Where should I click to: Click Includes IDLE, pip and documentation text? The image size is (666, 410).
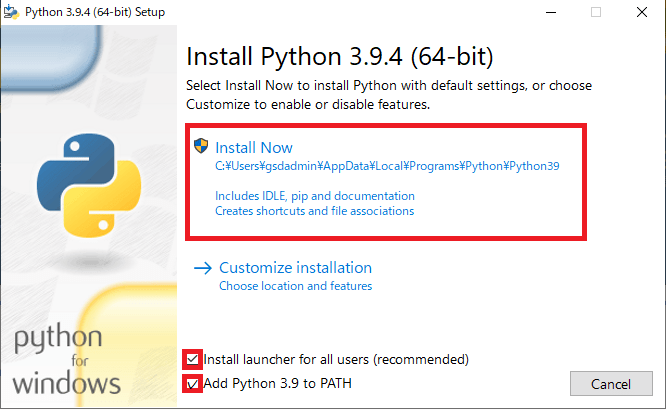(315, 196)
